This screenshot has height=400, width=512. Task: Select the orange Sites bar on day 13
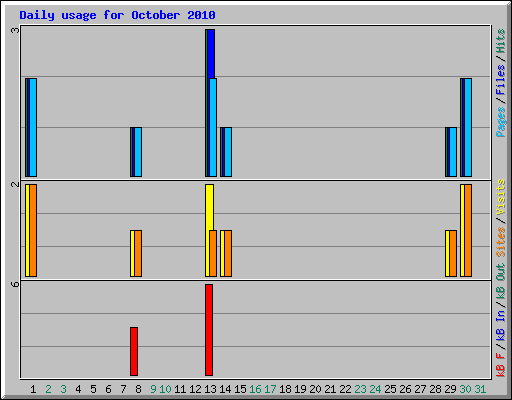[x=213, y=253]
